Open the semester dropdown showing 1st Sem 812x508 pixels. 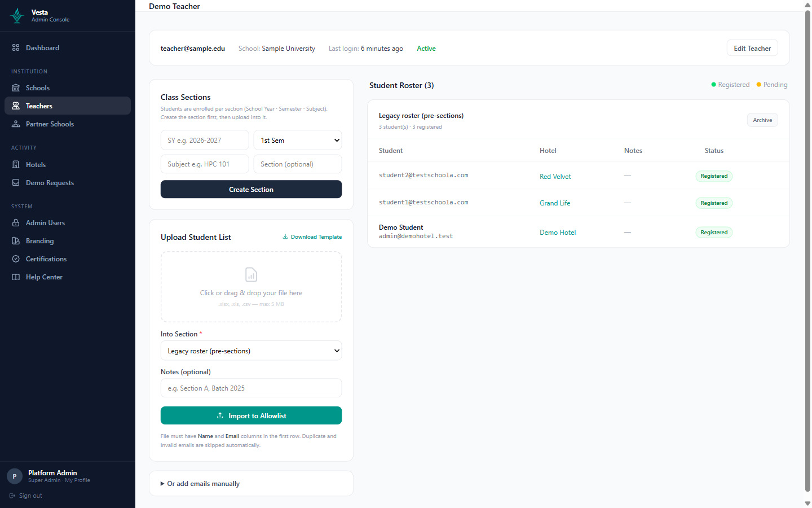coord(298,141)
